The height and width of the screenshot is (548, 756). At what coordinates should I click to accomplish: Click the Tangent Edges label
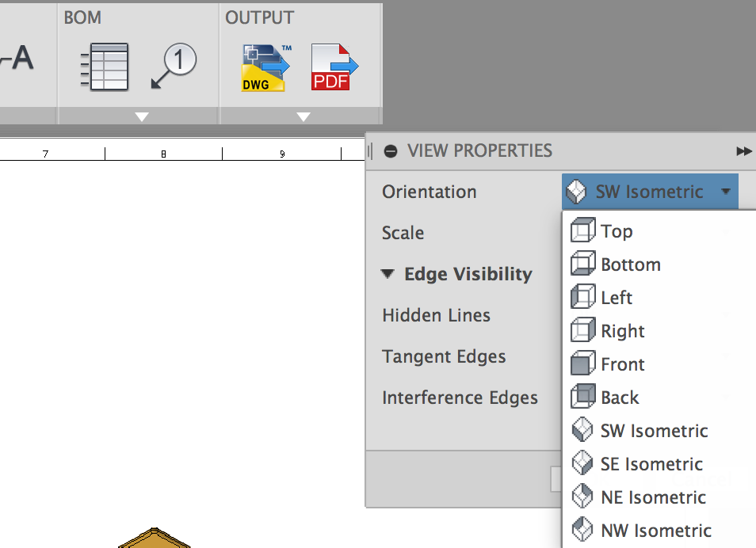click(444, 356)
